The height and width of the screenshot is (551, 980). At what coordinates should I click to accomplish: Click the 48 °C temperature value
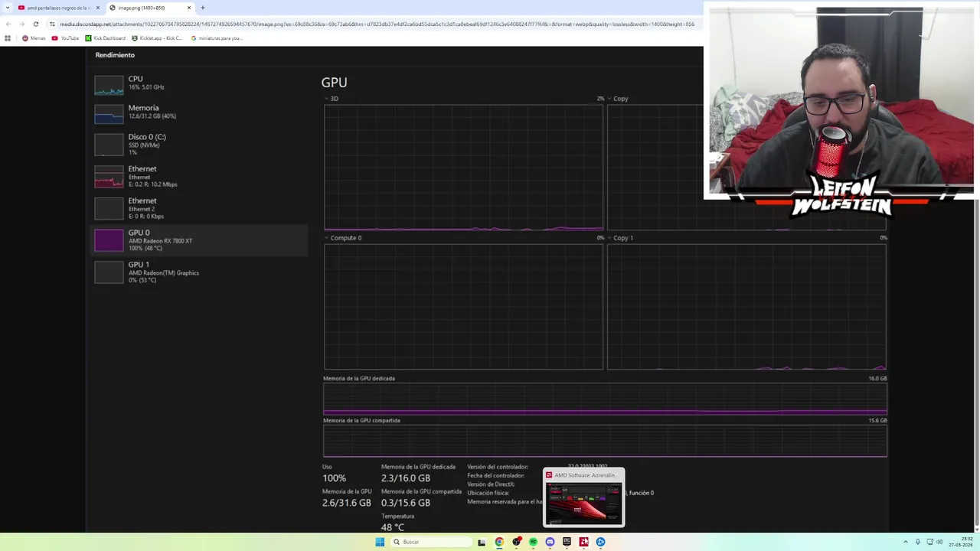[392, 527]
